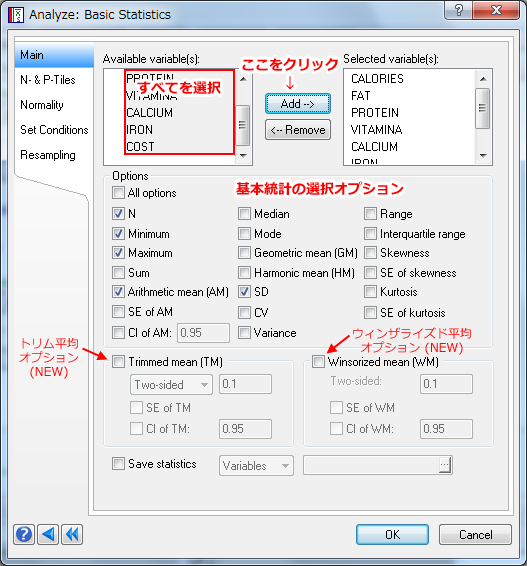Open the N- & P-Tiles tab
This screenshot has width=527, height=566.
click(48, 80)
